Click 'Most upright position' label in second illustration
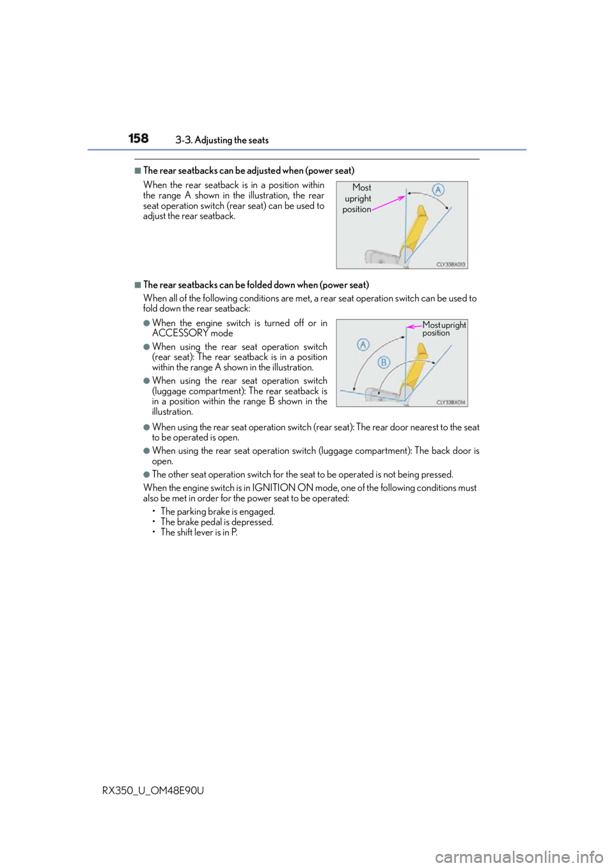 (444, 329)
